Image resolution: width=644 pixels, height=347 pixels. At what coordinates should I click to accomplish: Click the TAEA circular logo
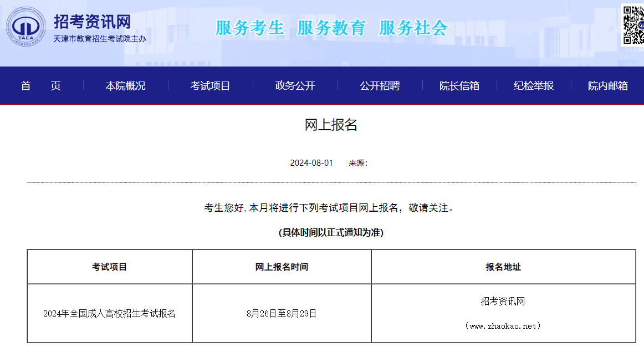[26, 26]
